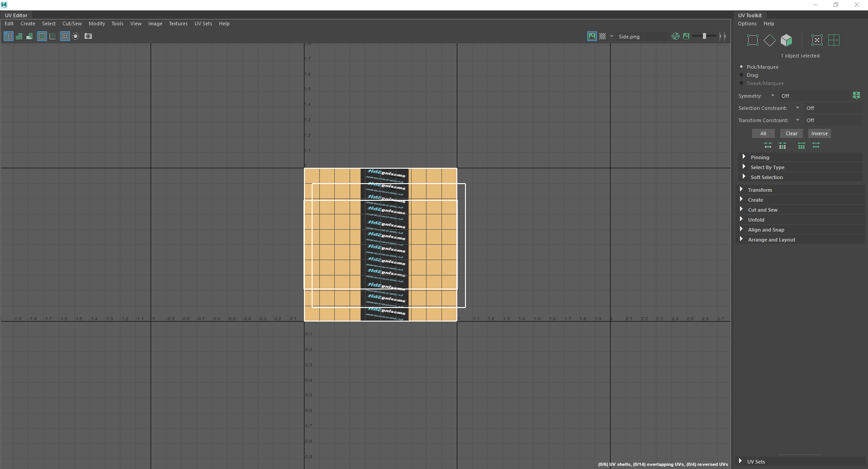Toggle the pixel grid display icon

[x=65, y=36]
